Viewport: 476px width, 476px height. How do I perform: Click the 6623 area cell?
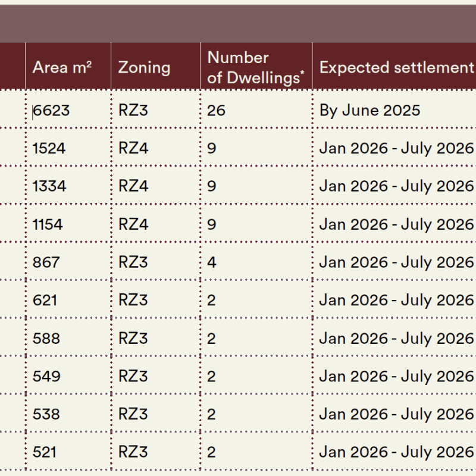[x=52, y=110]
